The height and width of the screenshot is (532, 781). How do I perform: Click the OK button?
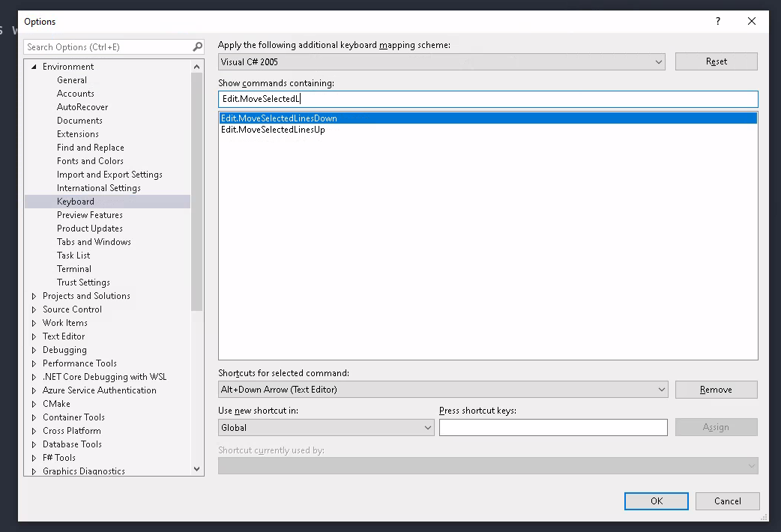pyautogui.click(x=657, y=501)
